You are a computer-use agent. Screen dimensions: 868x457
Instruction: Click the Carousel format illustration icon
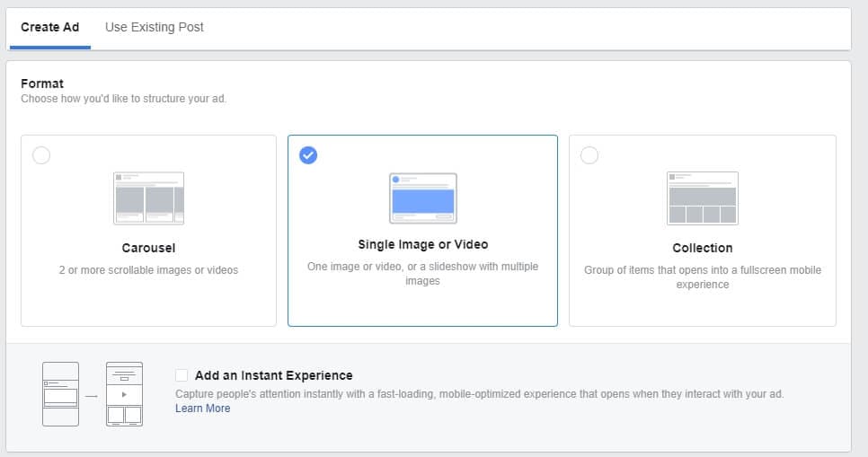(148, 198)
